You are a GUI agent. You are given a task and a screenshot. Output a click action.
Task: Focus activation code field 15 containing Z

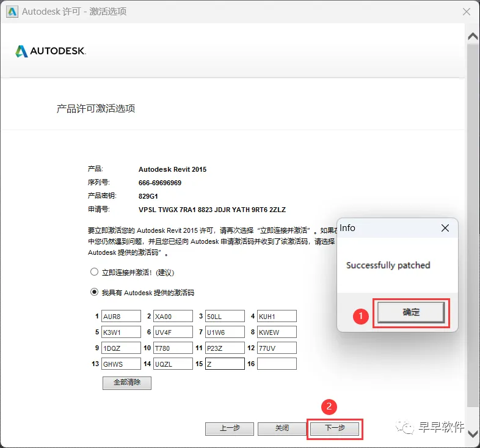[x=225, y=364]
